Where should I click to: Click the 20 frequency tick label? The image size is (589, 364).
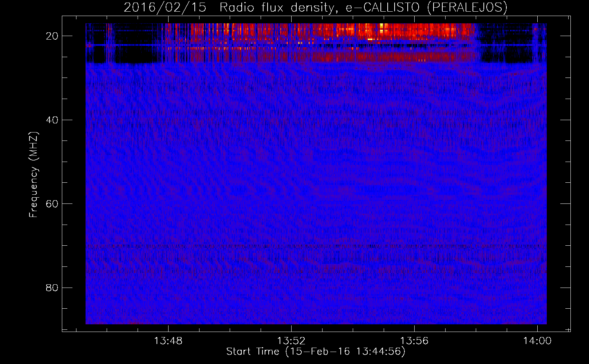52,36
